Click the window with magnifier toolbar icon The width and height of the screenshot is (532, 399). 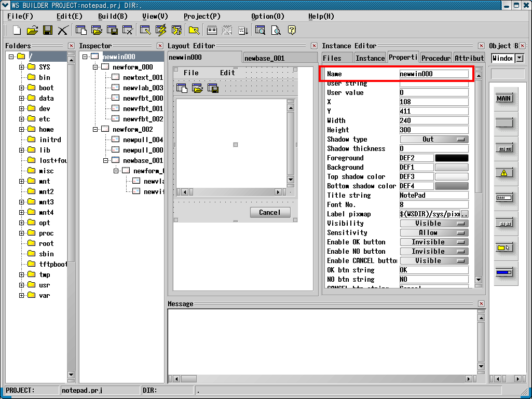coord(260,30)
